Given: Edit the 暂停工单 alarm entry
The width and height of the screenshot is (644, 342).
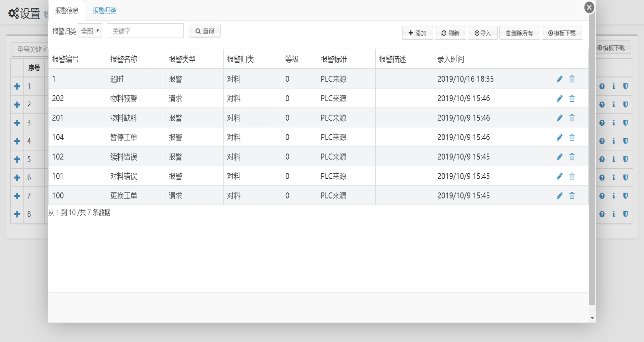Looking at the screenshot, I should (559, 137).
